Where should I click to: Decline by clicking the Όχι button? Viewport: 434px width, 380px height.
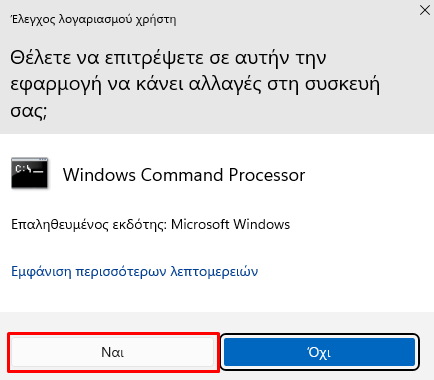(x=319, y=352)
